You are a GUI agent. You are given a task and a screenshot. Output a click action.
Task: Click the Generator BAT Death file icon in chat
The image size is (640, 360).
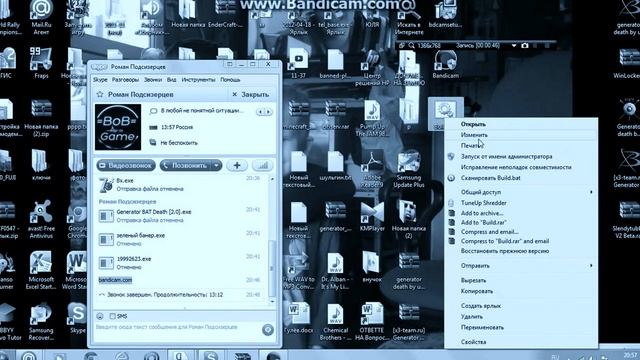point(106,216)
